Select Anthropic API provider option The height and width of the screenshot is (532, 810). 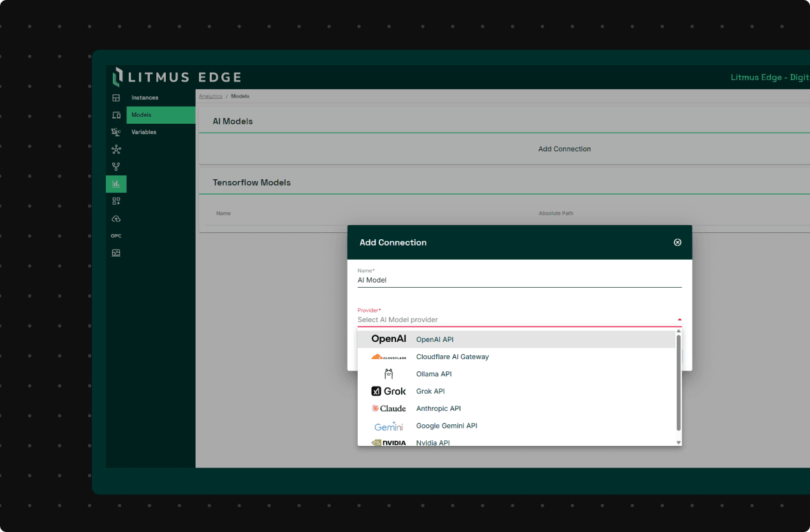(x=438, y=408)
